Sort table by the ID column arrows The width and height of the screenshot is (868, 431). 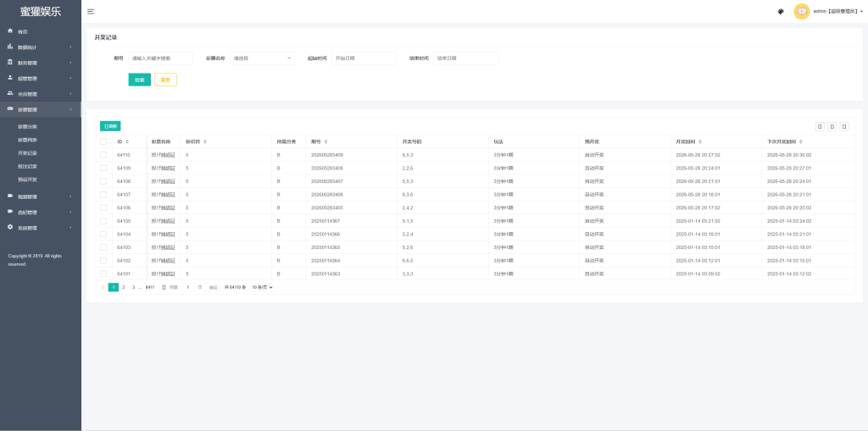[127, 141]
